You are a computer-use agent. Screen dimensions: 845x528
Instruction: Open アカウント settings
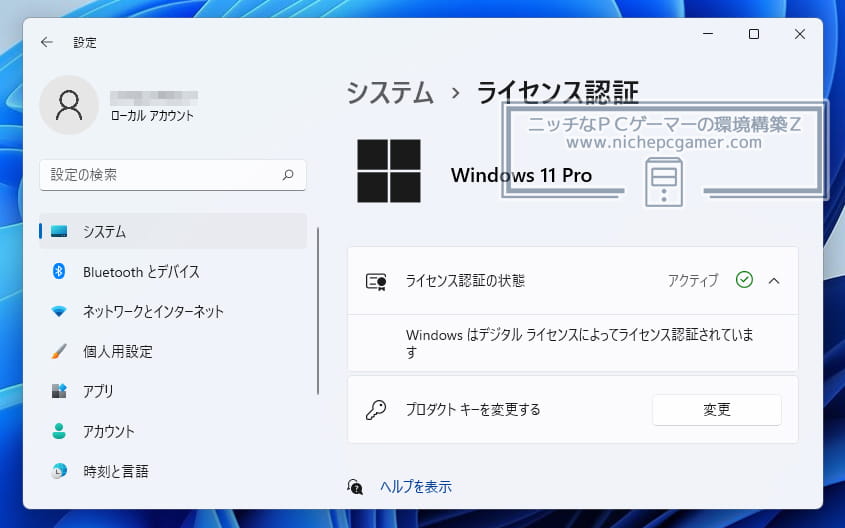(x=172, y=431)
